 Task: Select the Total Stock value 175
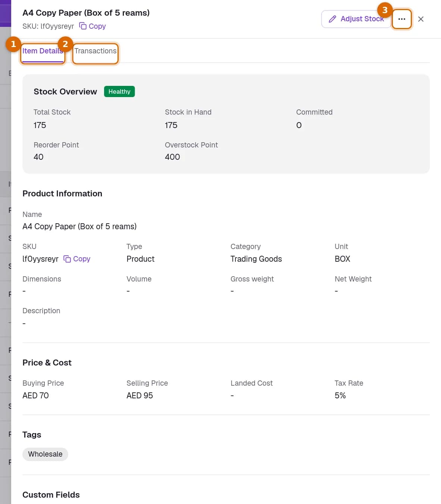pyautogui.click(x=40, y=125)
